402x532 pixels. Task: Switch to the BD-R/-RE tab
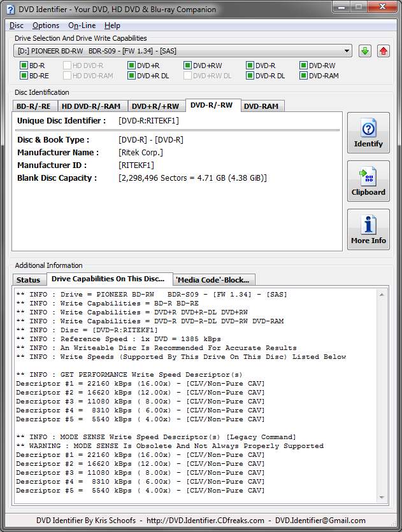[34, 106]
